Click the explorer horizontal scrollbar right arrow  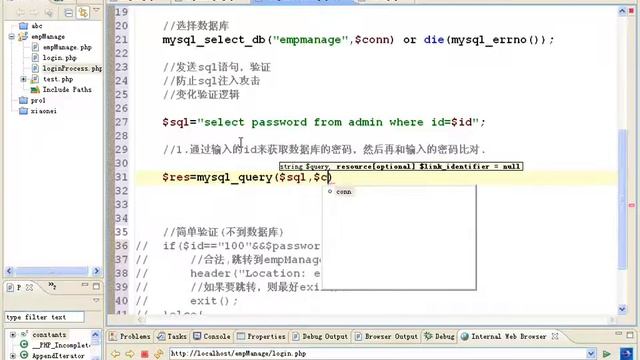[96, 271]
